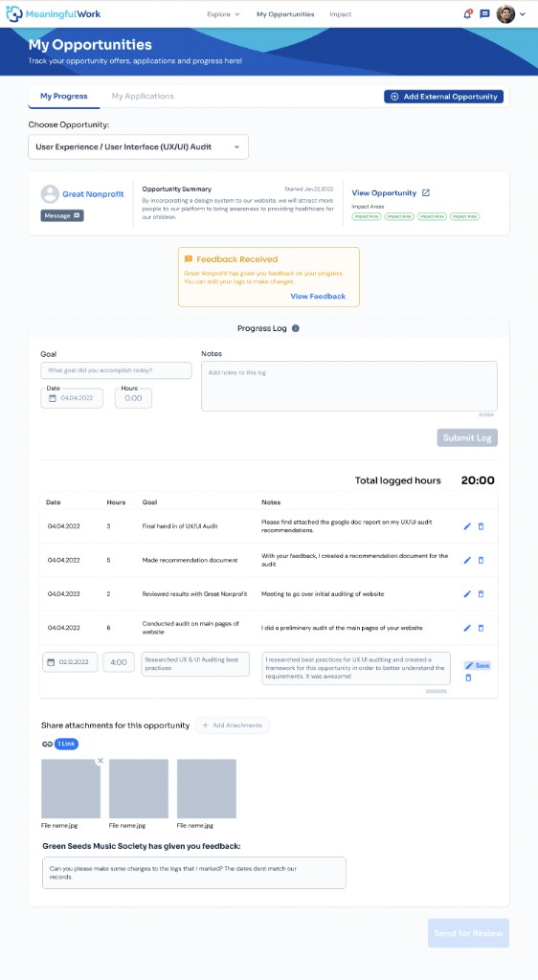
Task: Remove the first attachment with X icon
Action: tap(100, 761)
